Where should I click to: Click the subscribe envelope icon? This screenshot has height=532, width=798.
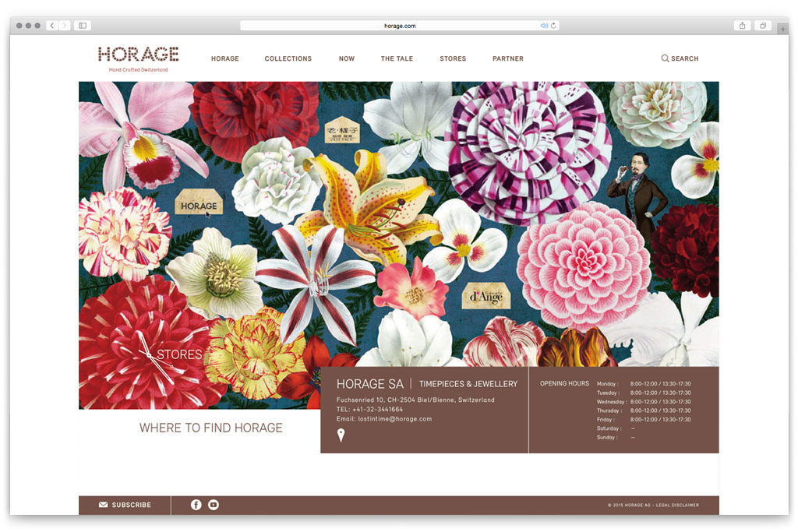[104, 505]
